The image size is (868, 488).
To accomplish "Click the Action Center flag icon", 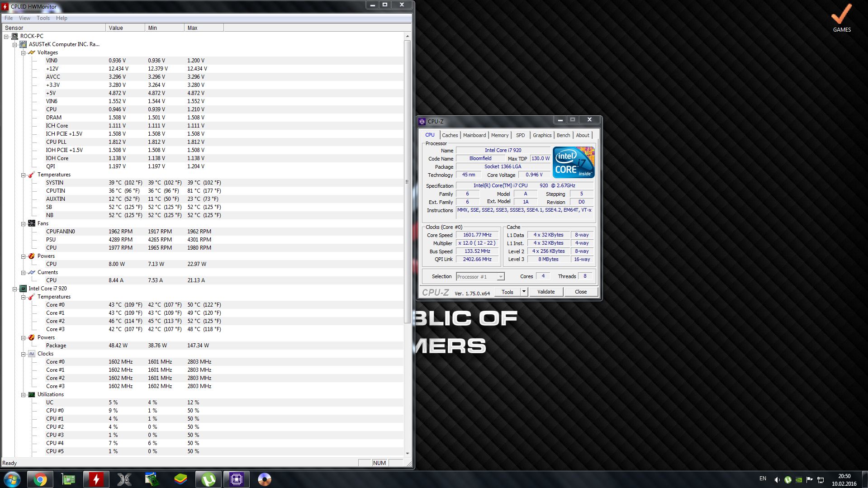I will (810, 479).
